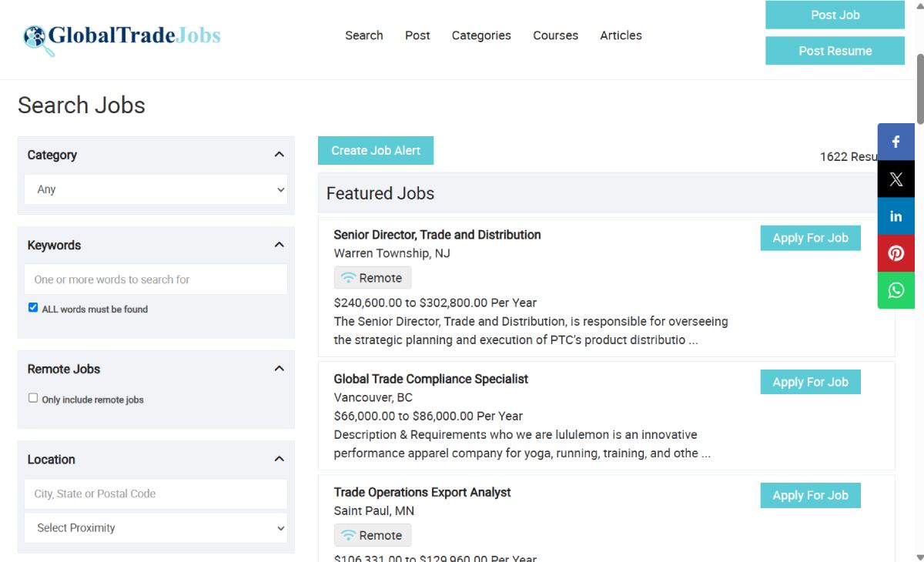Apply for Global Trade Compliance Specialist job

click(810, 382)
